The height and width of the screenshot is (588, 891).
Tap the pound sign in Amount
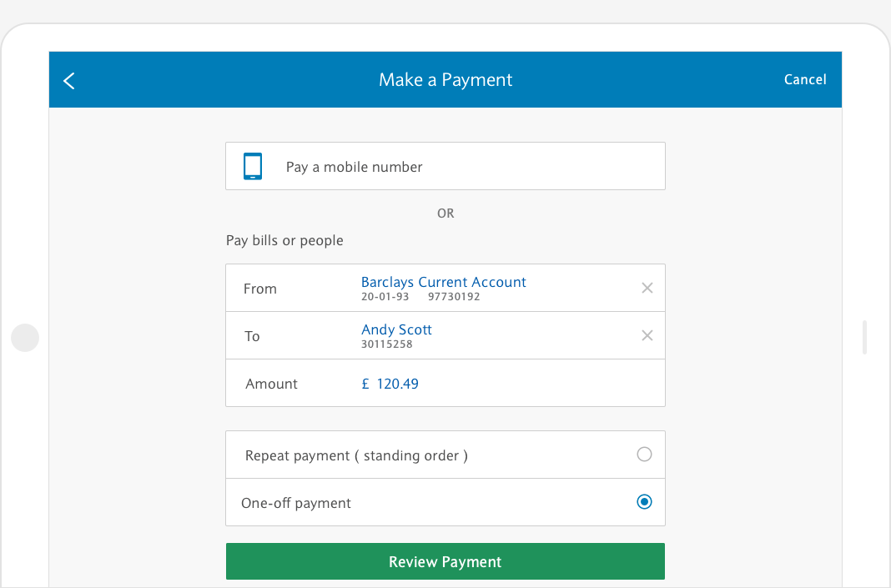(365, 384)
